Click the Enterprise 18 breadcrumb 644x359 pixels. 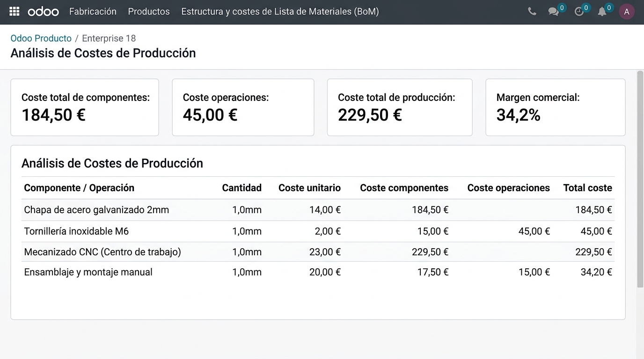tap(109, 38)
